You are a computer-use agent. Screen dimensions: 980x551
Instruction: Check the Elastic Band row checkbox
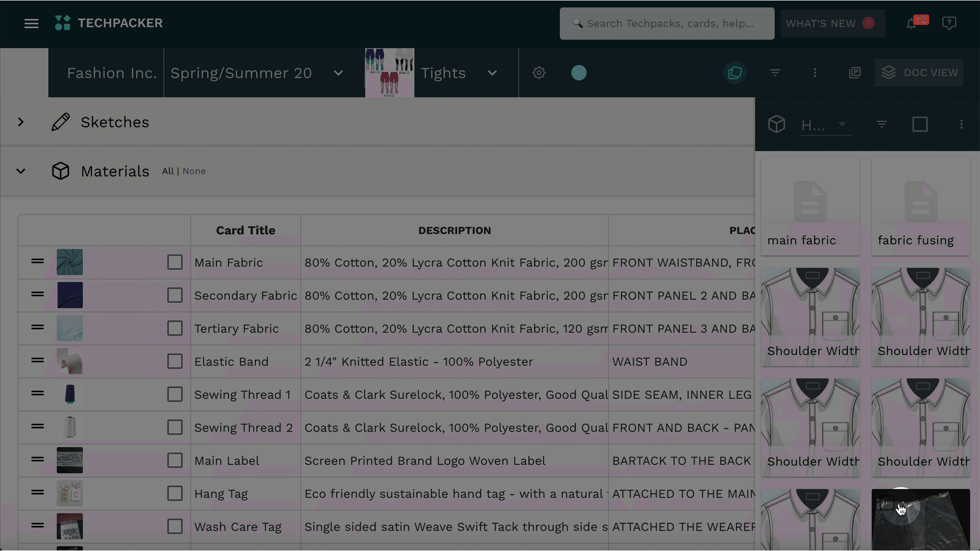[175, 361]
